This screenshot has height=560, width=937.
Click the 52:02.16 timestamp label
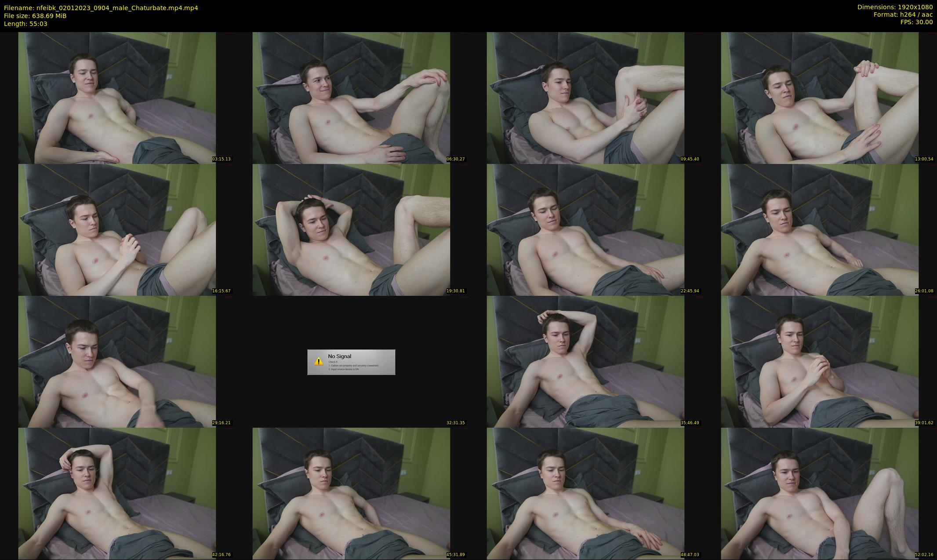924,555
